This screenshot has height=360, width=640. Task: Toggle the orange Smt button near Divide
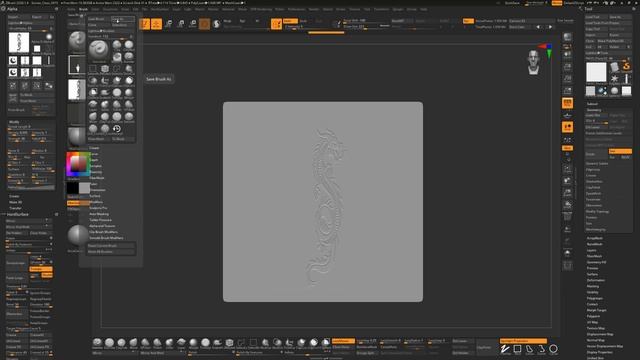tap(620, 151)
